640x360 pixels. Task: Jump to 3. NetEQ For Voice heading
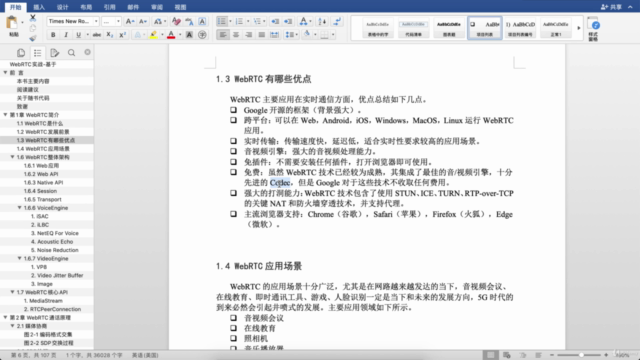tap(55, 233)
